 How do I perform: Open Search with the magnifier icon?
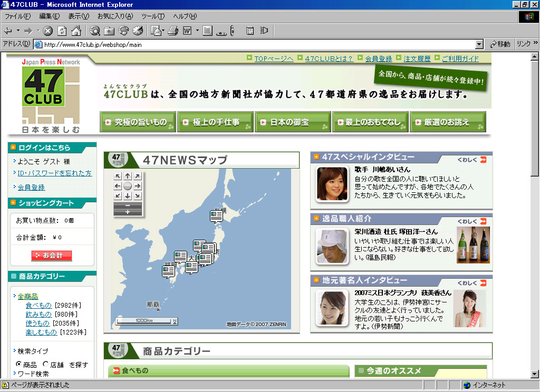[x=95, y=31]
